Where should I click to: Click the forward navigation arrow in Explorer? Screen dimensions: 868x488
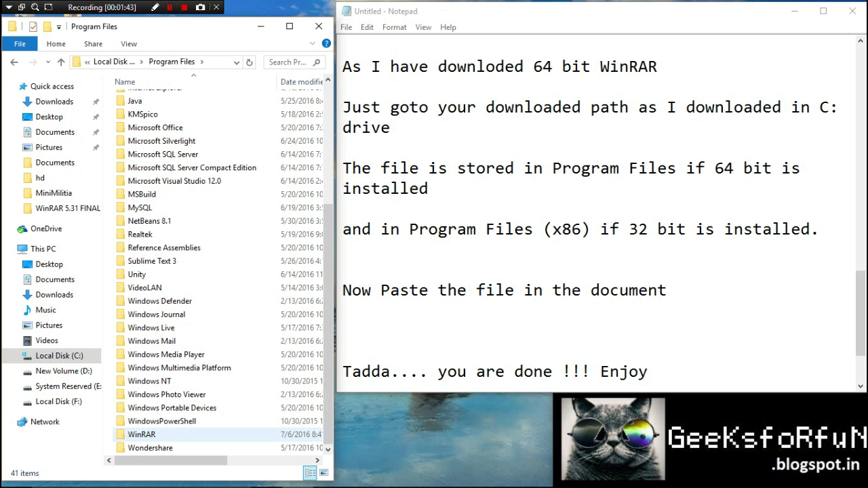click(32, 62)
